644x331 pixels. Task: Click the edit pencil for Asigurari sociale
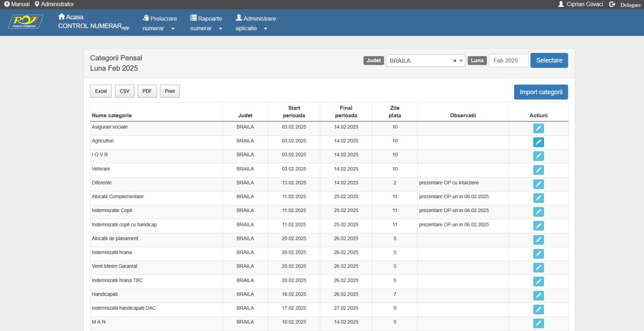click(538, 128)
